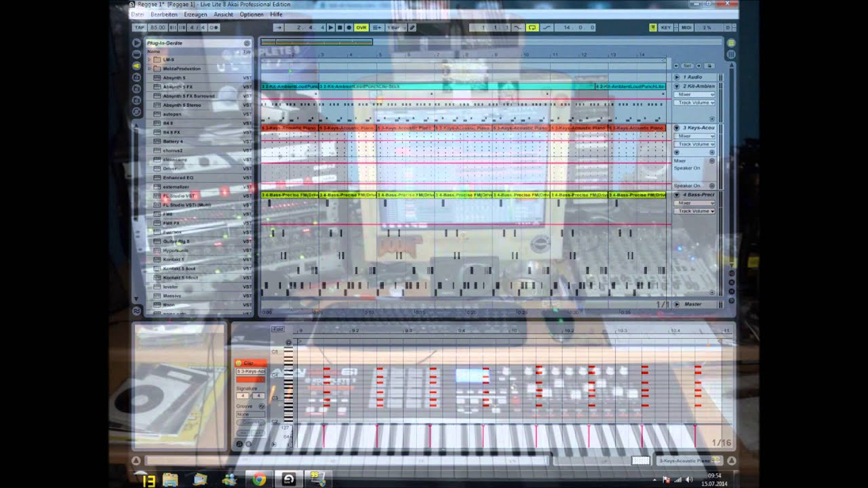Screen dimensions: 868x488
Task: Open the Groove Pool wave icon
Action: point(137,311)
